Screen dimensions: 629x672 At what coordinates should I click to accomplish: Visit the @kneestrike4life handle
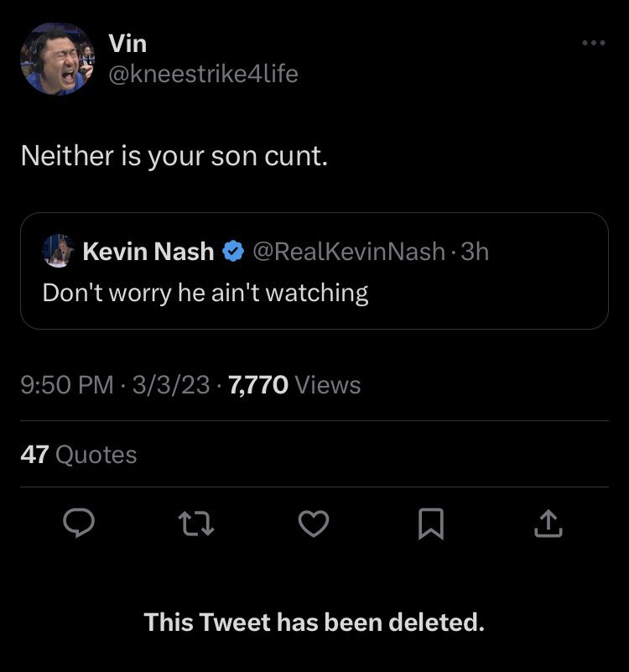203,75
